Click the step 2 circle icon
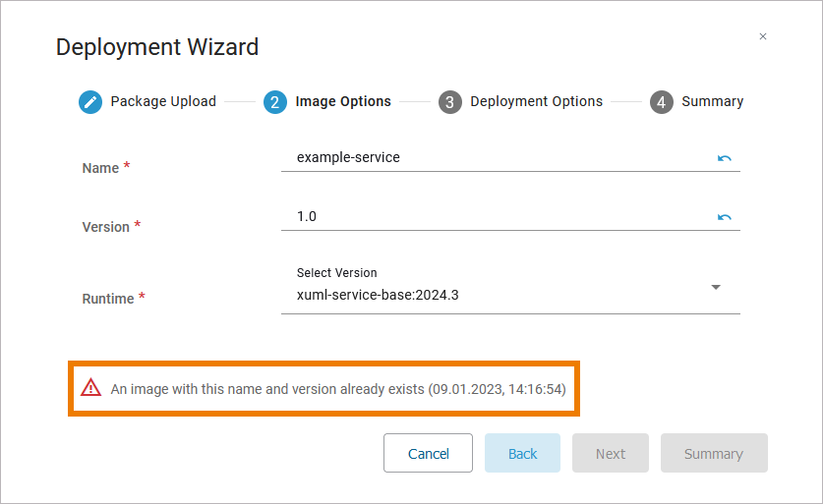This screenshot has height=504, width=823. point(275,102)
